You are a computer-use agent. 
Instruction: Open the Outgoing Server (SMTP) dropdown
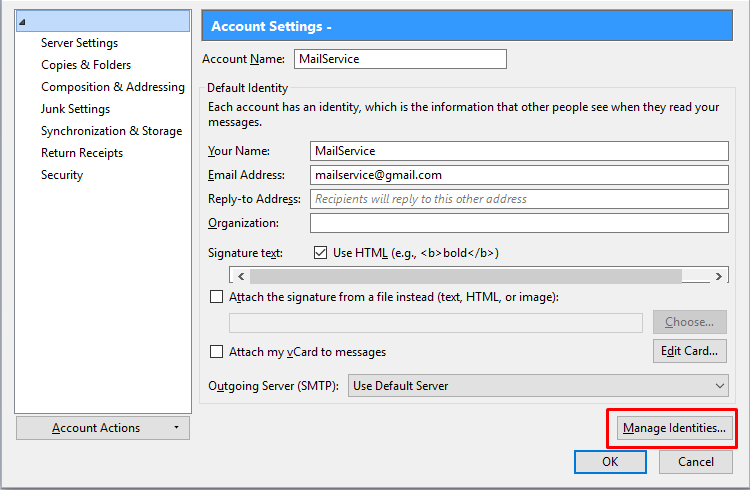tap(538, 386)
